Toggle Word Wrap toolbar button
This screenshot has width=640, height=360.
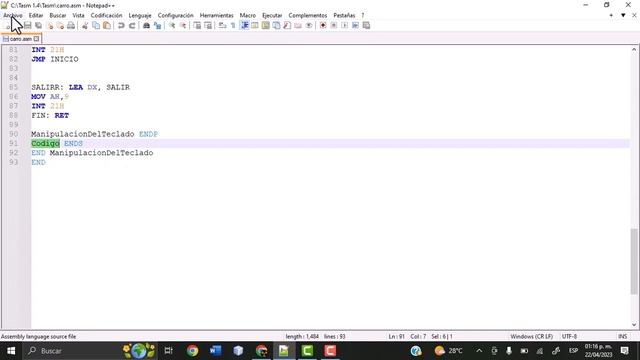coord(222,25)
